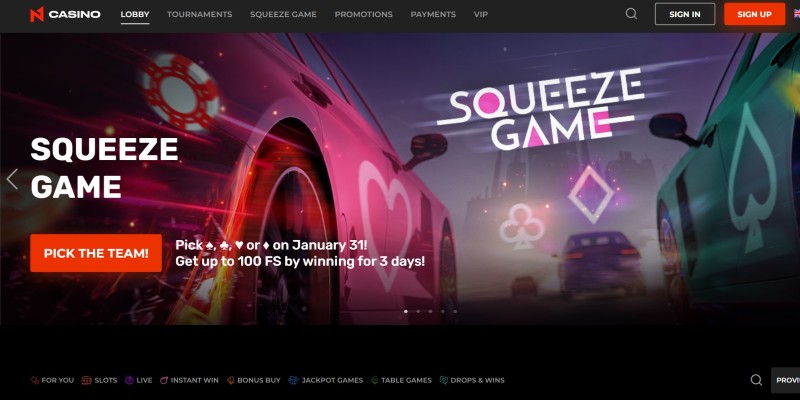Screen dimensions: 800x400
Task: Open search via the header magnifier icon
Action: point(631,14)
